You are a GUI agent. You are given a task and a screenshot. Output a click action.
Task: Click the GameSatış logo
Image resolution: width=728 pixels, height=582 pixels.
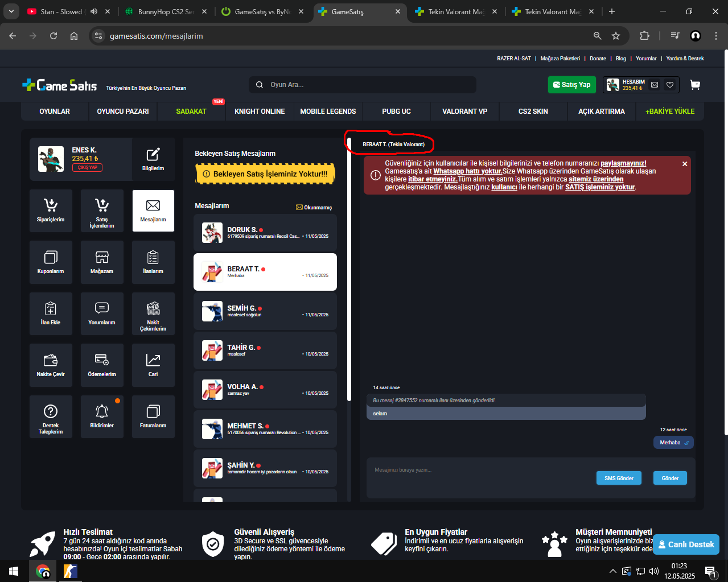click(60, 85)
